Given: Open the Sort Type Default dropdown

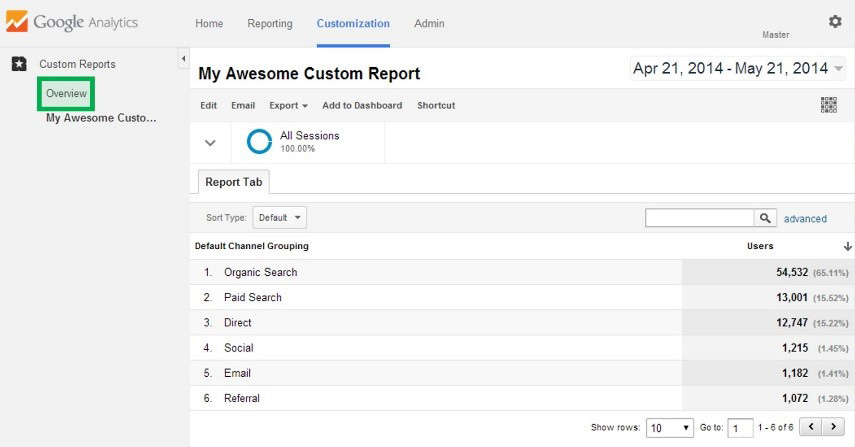Looking at the screenshot, I should click(x=280, y=218).
